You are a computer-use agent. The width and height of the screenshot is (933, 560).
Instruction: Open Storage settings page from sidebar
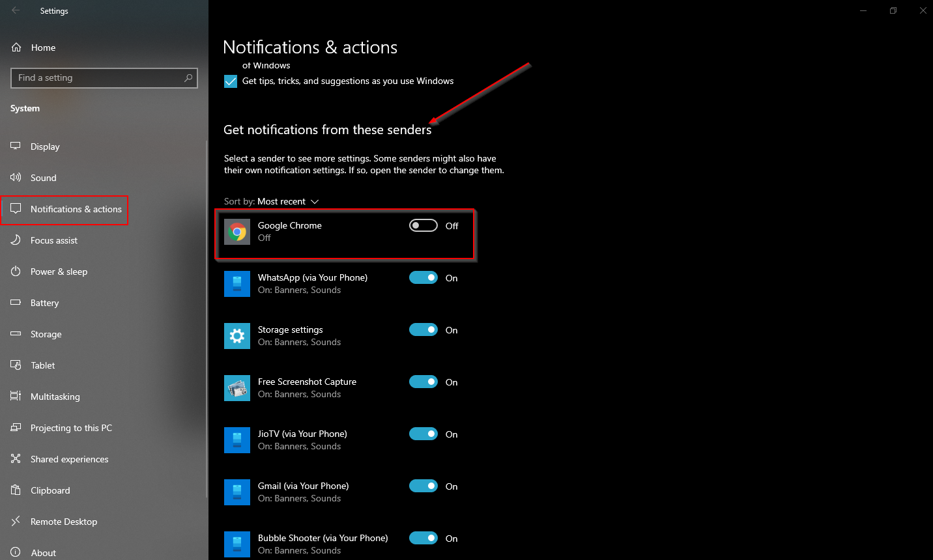(103, 334)
